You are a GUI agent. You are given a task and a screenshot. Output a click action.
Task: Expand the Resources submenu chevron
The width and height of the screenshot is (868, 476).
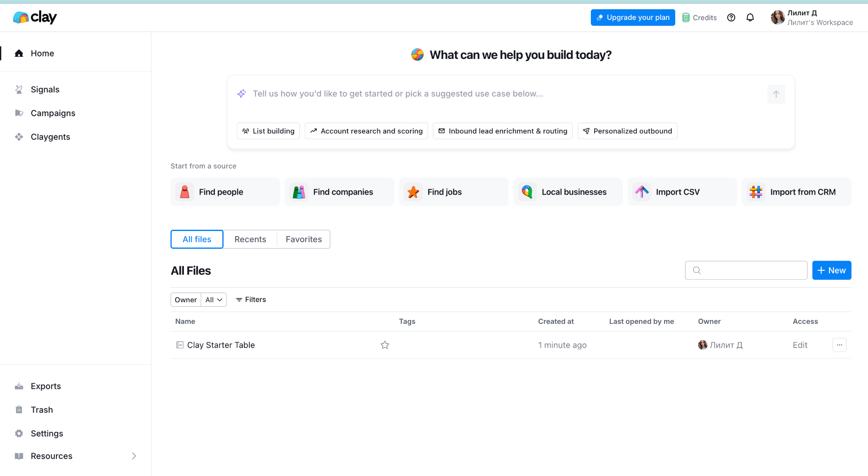[x=134, y=456]
